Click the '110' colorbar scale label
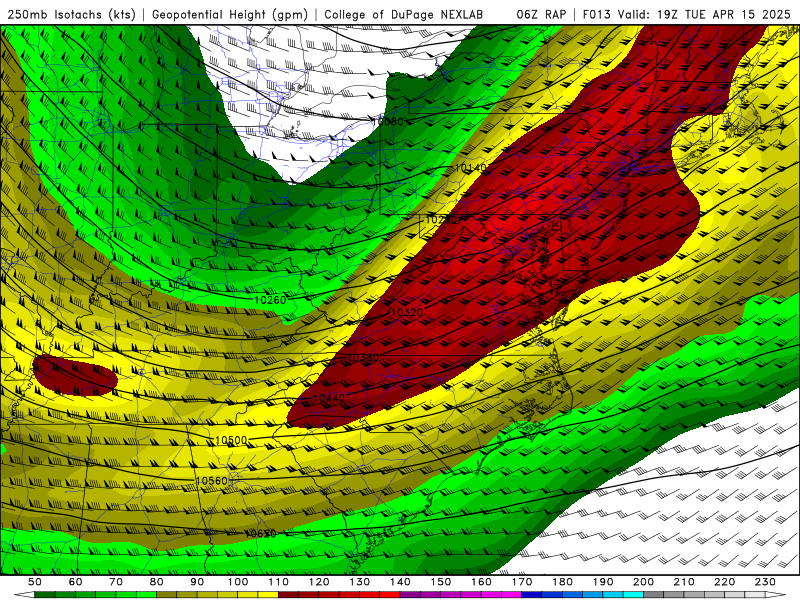Screen dimensions: 800x600 click(279, 582)
